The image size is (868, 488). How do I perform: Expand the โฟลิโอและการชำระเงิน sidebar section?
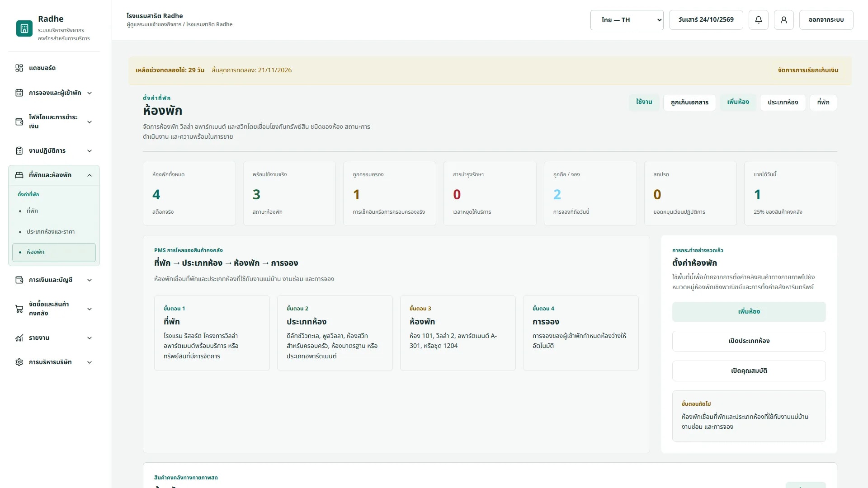54,122
